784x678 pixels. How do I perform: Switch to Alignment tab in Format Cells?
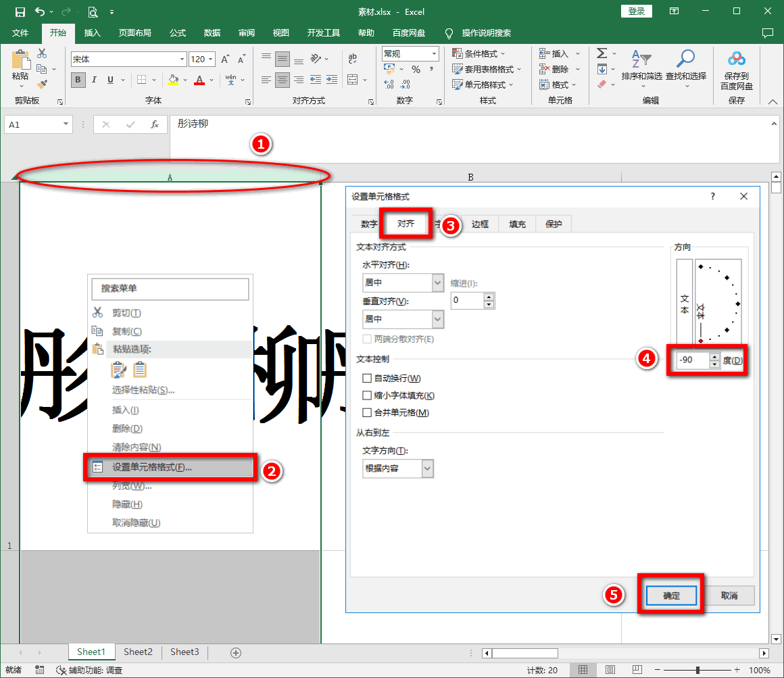(406, 224)
